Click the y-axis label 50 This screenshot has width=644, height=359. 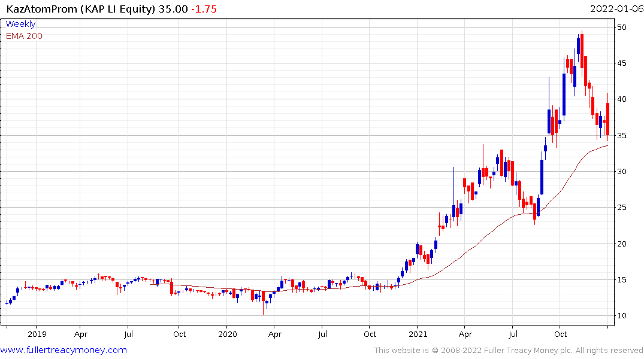621,27
